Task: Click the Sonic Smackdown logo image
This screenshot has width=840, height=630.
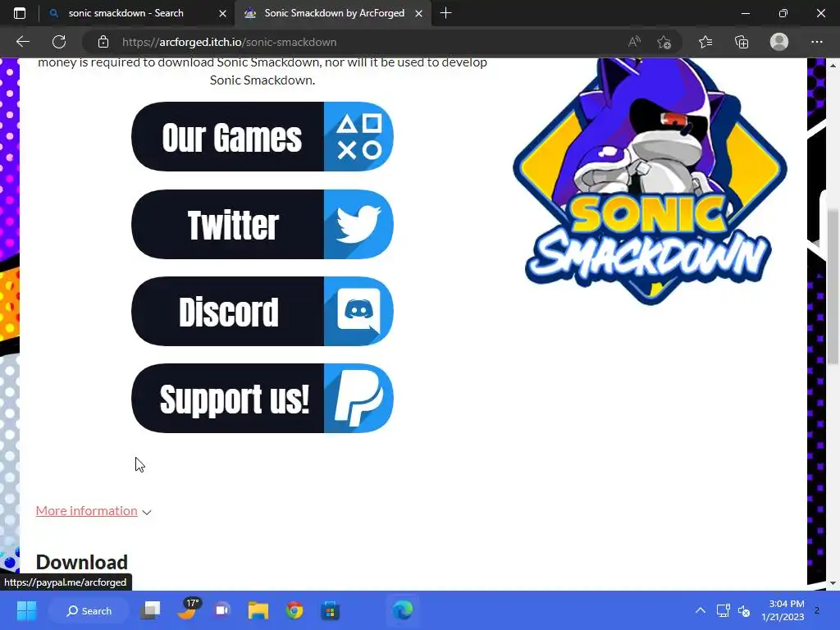Action: (x=650, y=180)
